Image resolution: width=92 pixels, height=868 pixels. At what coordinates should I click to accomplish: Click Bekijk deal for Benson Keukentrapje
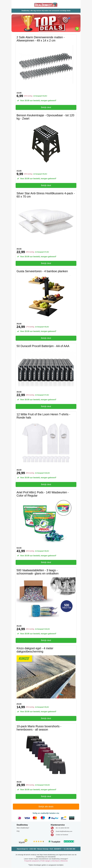pos(46,185)
